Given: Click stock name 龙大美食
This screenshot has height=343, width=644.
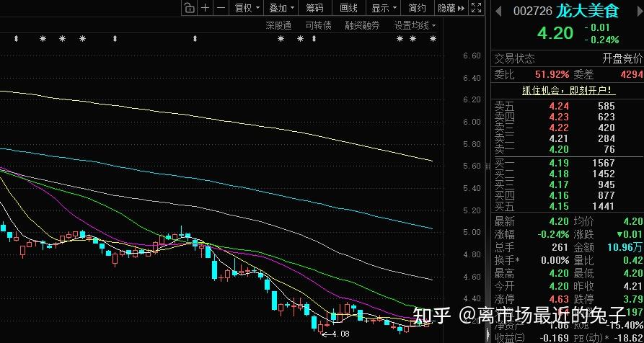Looking at the screenshot, I should 587,11.
